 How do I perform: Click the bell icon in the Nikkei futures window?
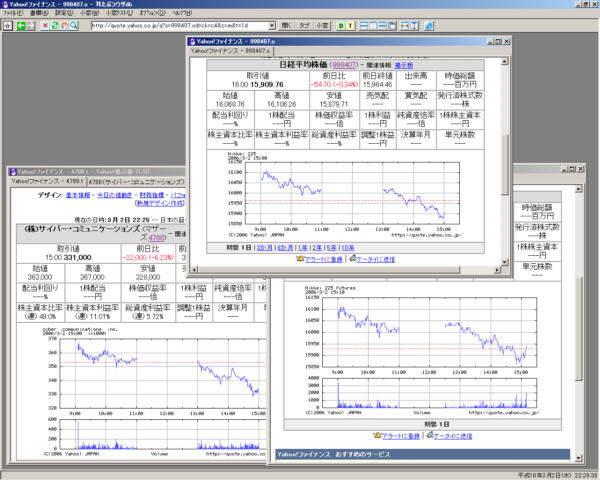pyautogui.click(x=378, y=435)
